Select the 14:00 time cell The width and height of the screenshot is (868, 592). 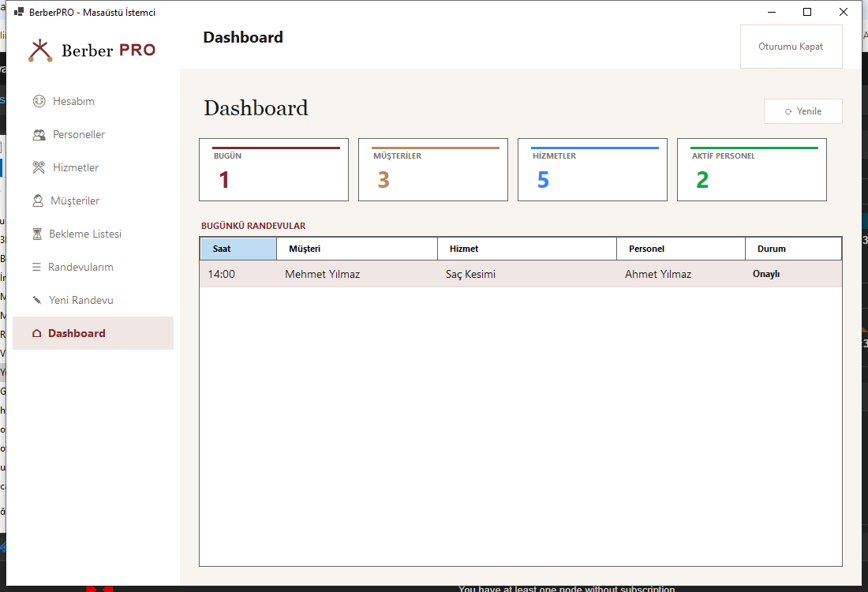238,274
